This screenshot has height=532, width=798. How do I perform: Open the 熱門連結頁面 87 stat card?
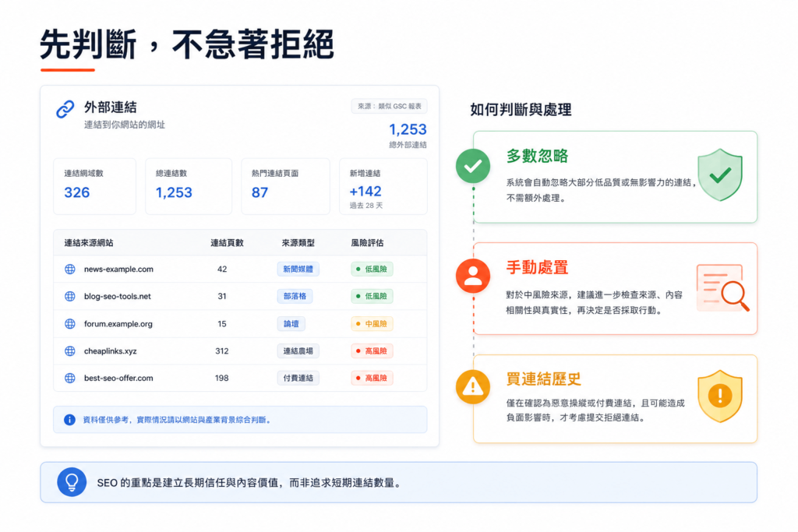click(285, 186)
